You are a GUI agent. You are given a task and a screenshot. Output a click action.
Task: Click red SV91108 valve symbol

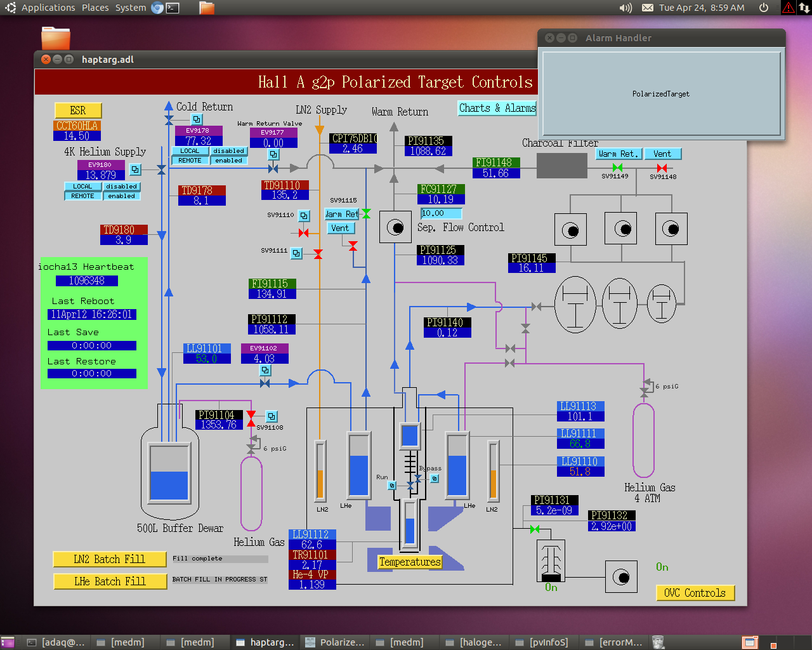251,419
